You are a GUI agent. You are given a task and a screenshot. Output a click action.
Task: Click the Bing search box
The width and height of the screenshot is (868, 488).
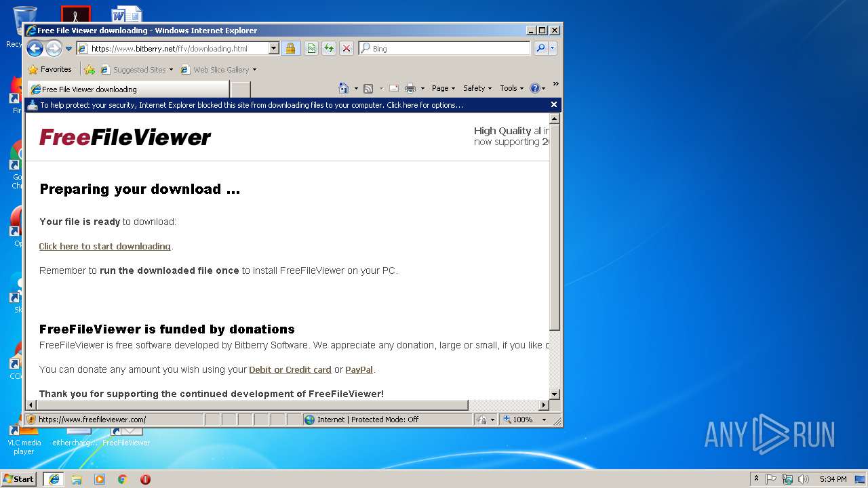(445, 49)
